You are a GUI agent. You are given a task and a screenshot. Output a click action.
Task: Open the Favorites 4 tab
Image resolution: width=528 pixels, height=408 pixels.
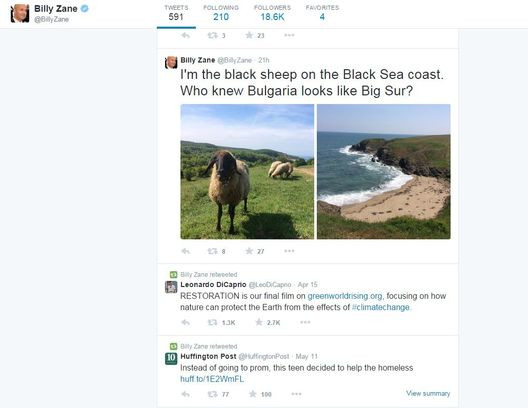pos(322,13)
